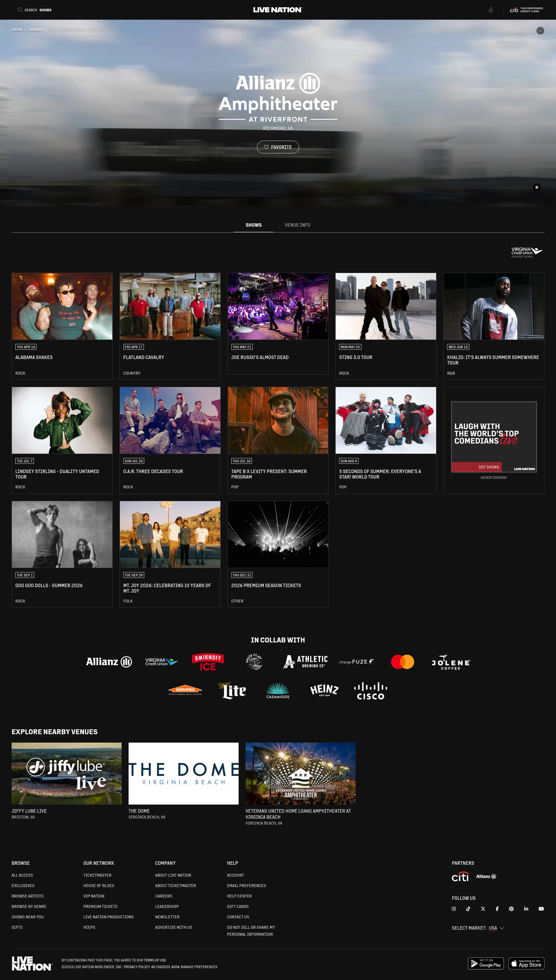
Task: Open O.A.R. Three Decades Tour show
Action: coord(170,440)
